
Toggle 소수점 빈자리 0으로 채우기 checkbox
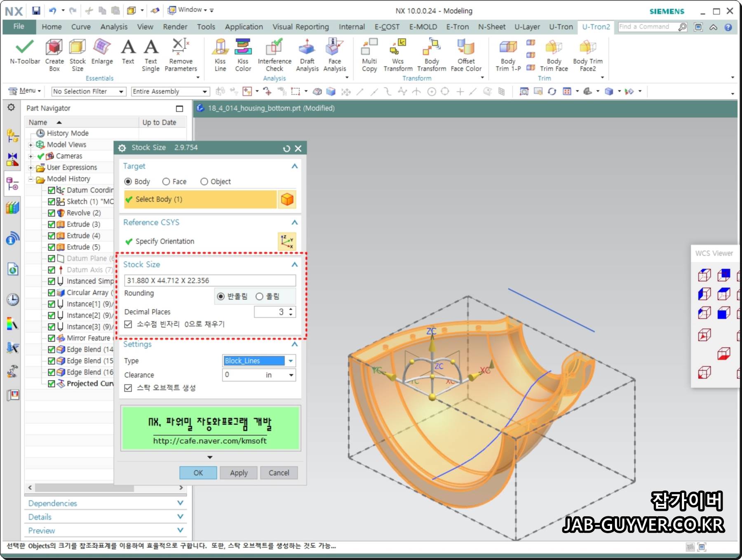128,324
